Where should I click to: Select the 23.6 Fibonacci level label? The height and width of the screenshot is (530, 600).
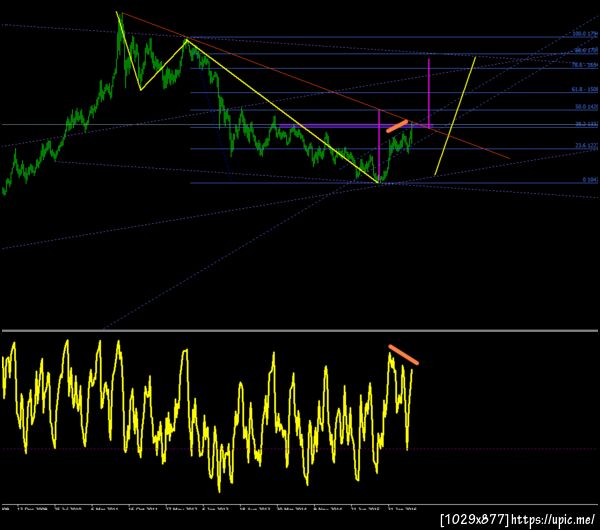coord(586,146)
